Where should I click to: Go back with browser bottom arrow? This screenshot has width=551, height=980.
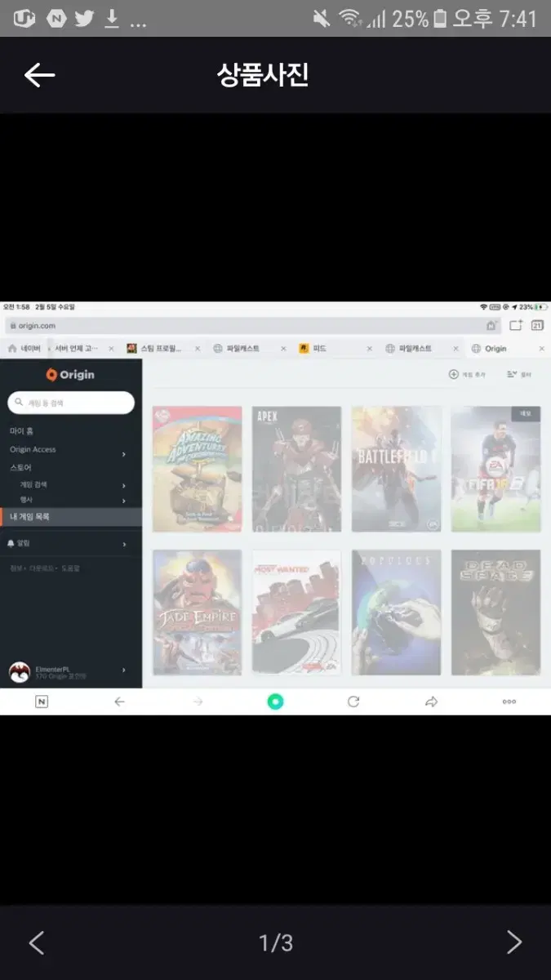tap(119, 702)
